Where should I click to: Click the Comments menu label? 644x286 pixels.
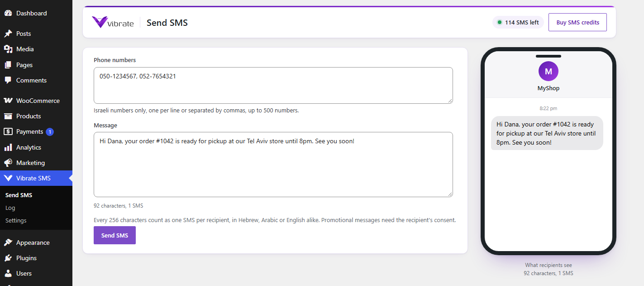click(x=31, y=80)
